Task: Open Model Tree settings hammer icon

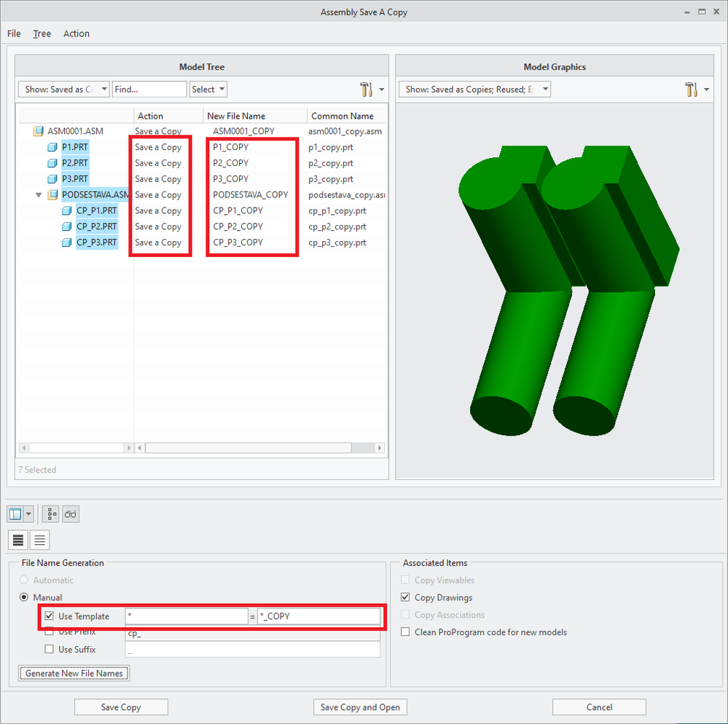Action: tap(366, 90)
